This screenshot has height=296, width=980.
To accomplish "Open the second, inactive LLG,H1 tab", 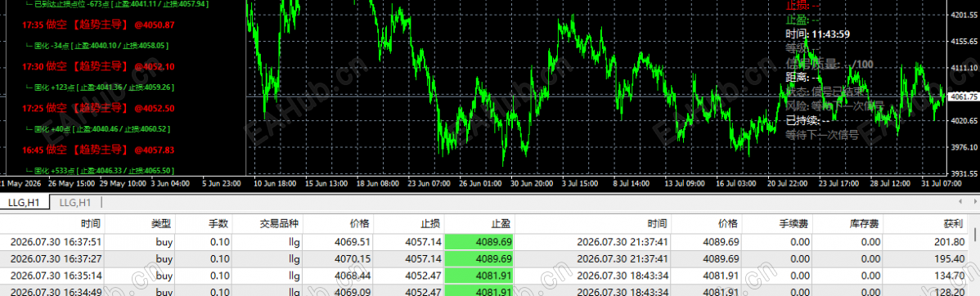I will [75, 202].
